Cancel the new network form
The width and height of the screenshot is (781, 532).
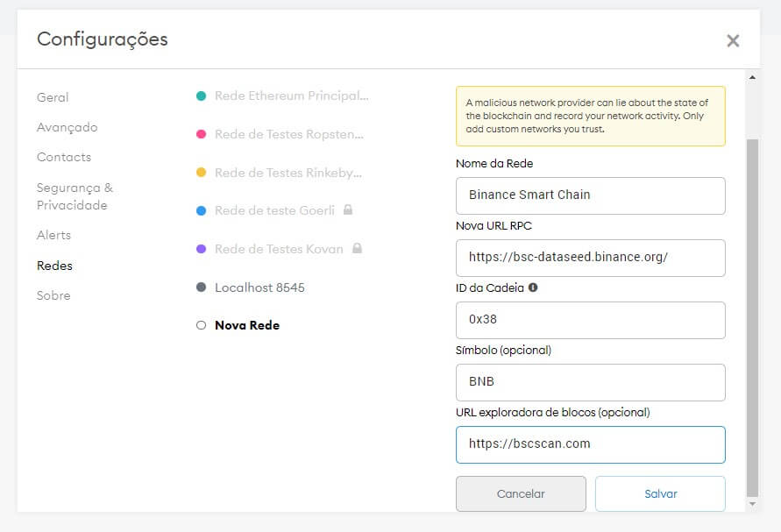[521, 493]
